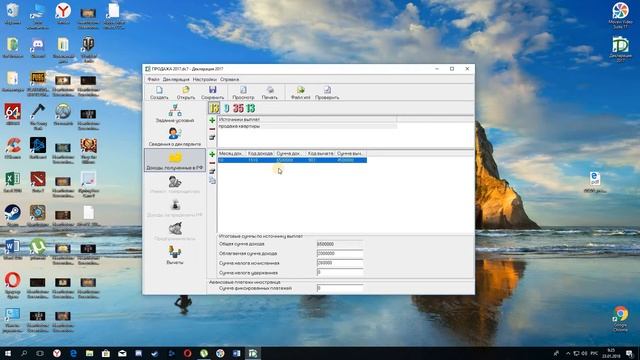
Task: Click the Создать toolbar button
Action: pyautogui.click(x=159, y=93)
